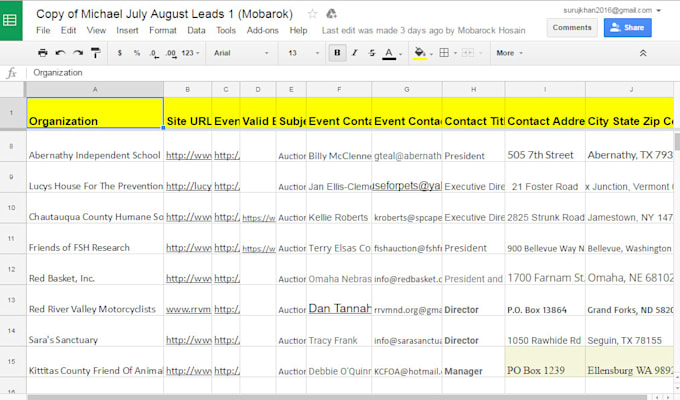680x400 pixels.
Task: Decrease decimal places
Action: click(x=154, y=53)
